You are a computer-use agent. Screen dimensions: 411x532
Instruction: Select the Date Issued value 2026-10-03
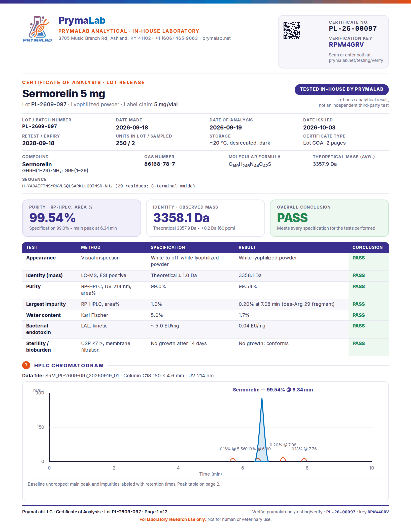click(319, 127)
